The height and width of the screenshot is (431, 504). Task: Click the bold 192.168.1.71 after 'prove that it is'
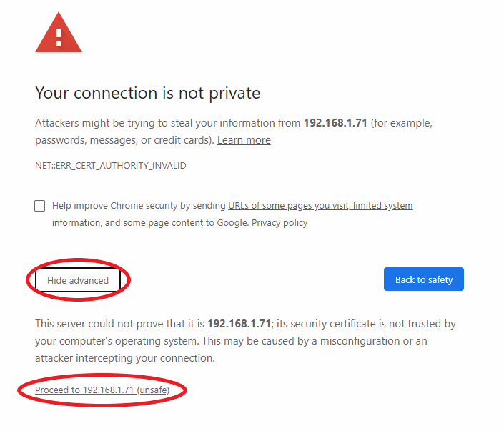(239, 323)
